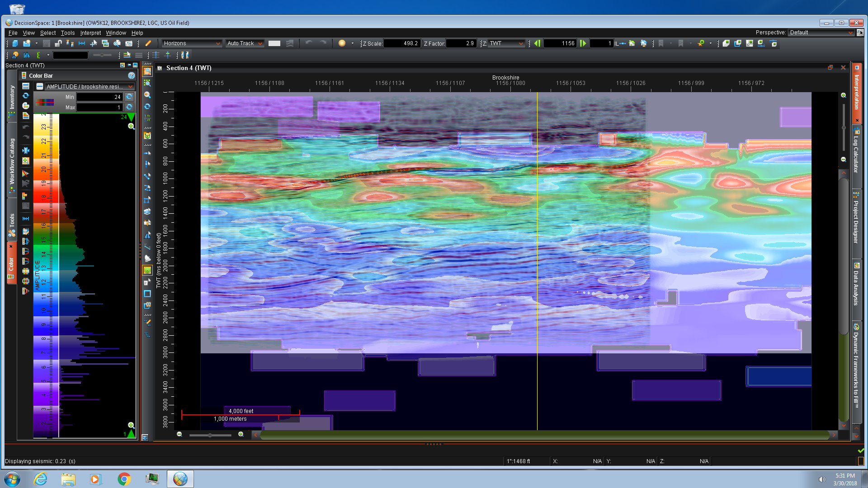The height and width of the screenshot is (488, 868).
Task: Toggle the crosshair cursor icon in second toolbar
Action: click(168, 55)
